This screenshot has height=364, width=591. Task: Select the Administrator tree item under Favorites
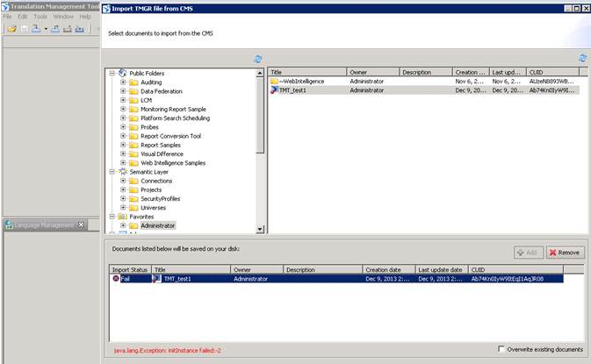pyautogui.click(x=157, y=225)
